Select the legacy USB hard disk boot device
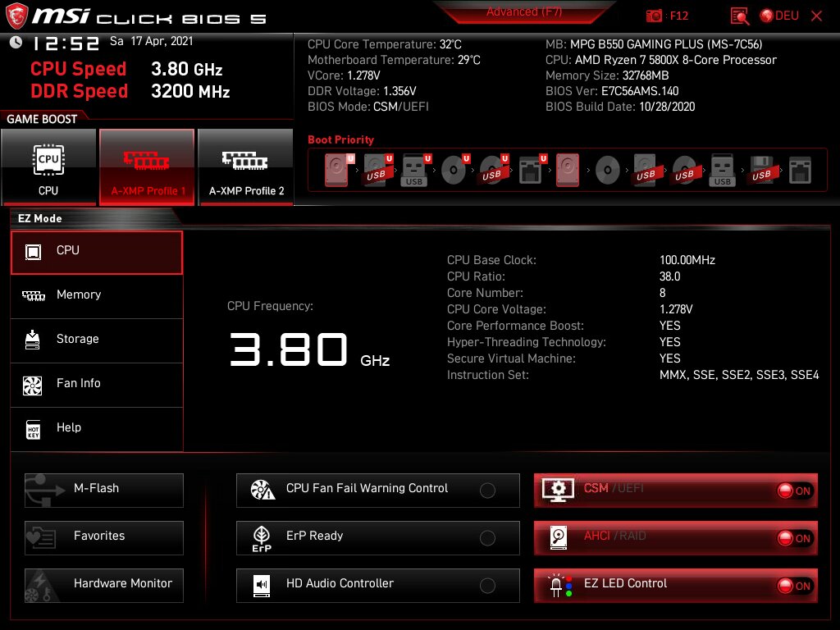 coord(646,170)
